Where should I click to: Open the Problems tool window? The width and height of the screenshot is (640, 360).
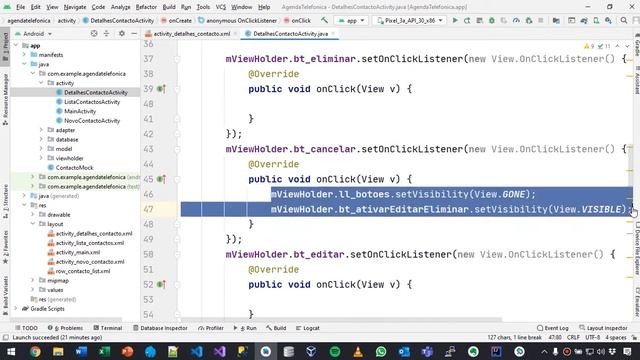coord(65,328)
